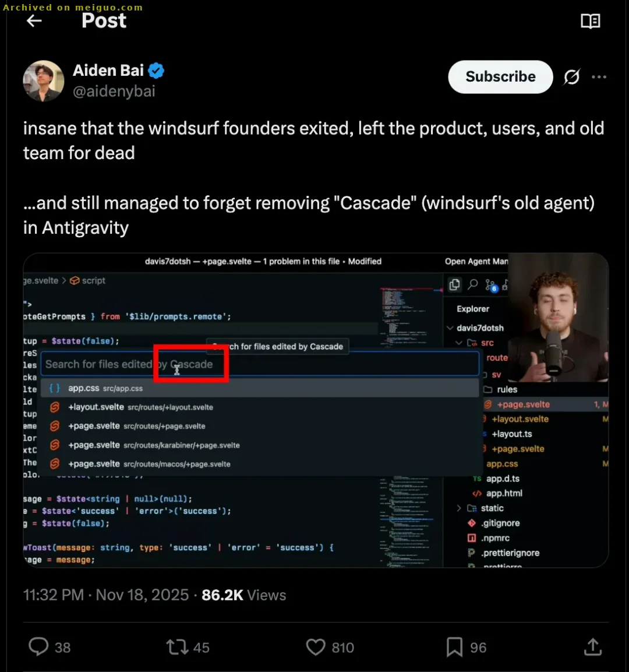Click the @aidenybai handle link
This screenshot has width=629, height=672.
tap(114, 92)
